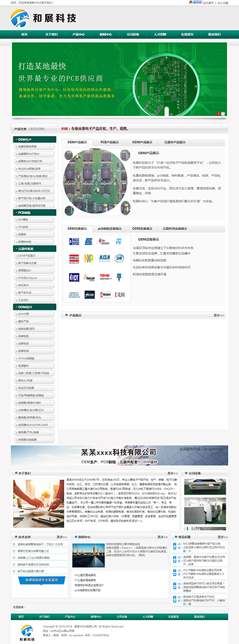Viewport: 239px width, 644px height.
Task: Open the news thumbnail image in 新闻中心
Action: tap(88, 555)
